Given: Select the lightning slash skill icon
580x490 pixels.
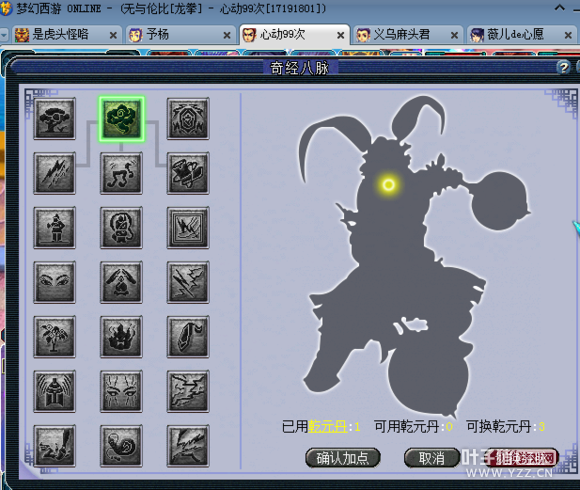Looking at the screenshot, I should click(x=54, y=173).
